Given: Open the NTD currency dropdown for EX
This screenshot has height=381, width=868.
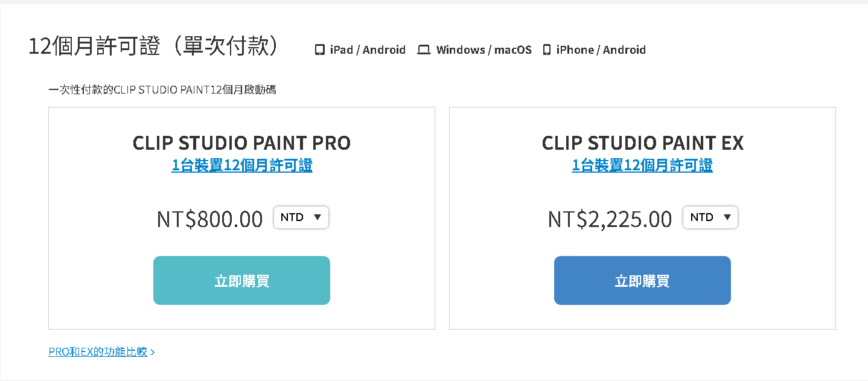Looking at the screenshot, I should coord(710,217).
